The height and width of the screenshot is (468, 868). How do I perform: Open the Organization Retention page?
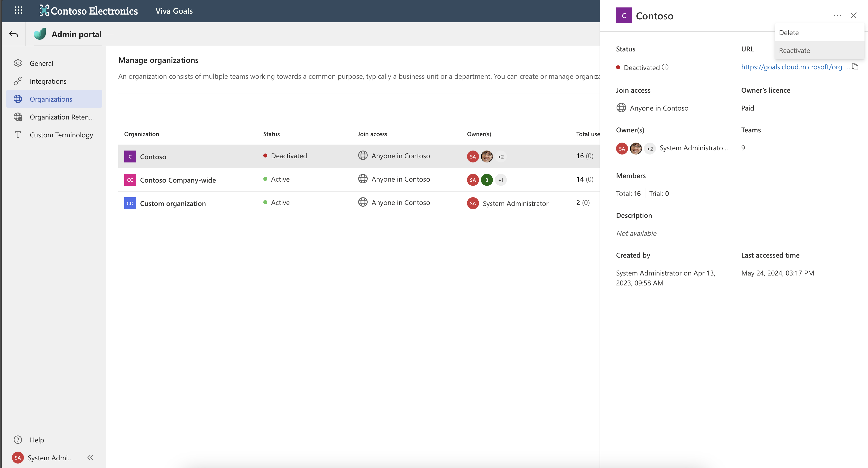click(61, 117)
